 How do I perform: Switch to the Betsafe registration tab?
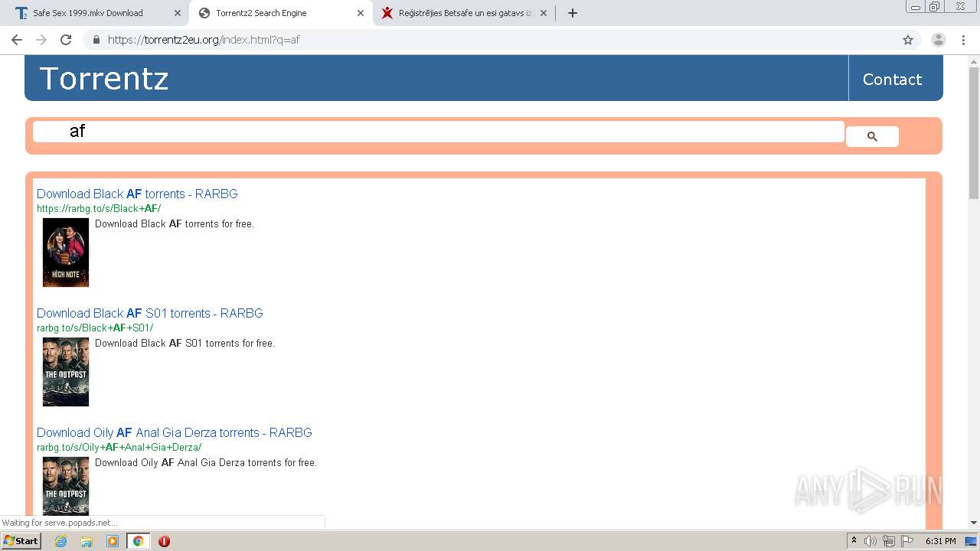point(464,13)
